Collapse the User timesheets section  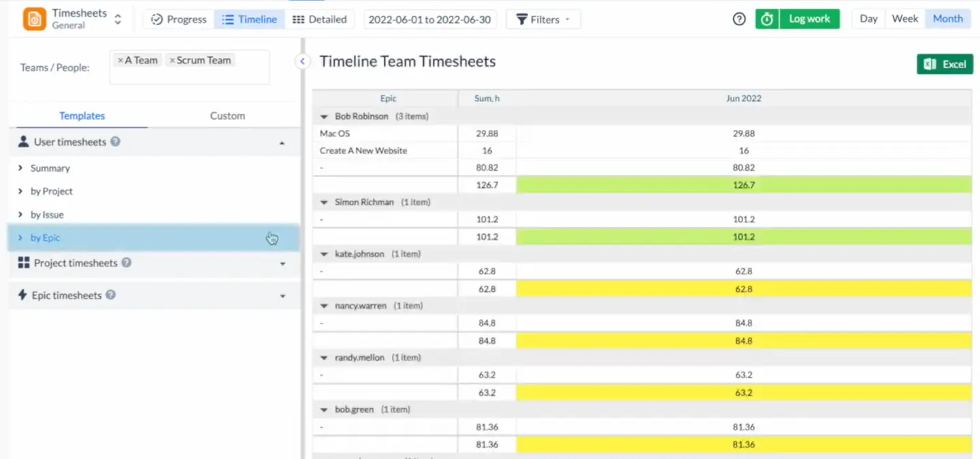tap(282, 143)
